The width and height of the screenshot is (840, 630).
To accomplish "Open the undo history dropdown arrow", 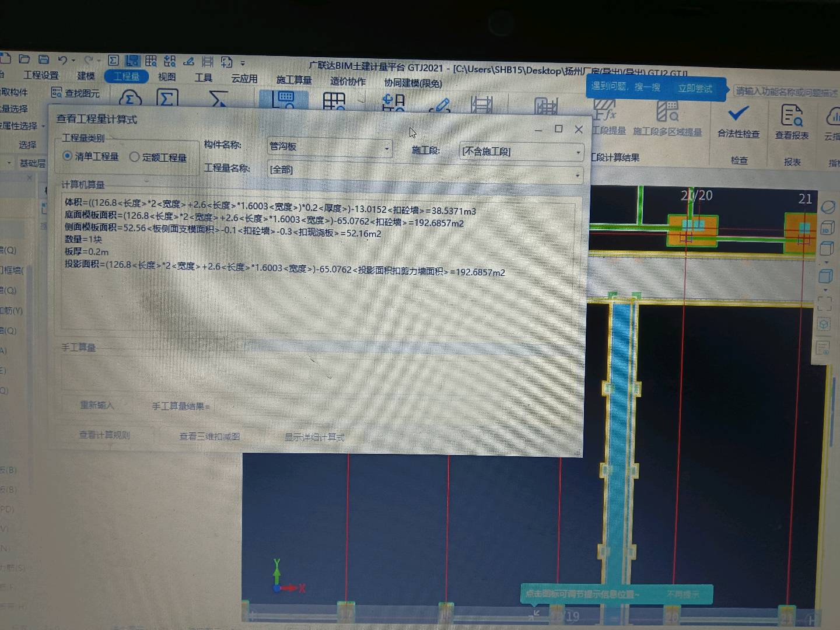I will [73, 60].
